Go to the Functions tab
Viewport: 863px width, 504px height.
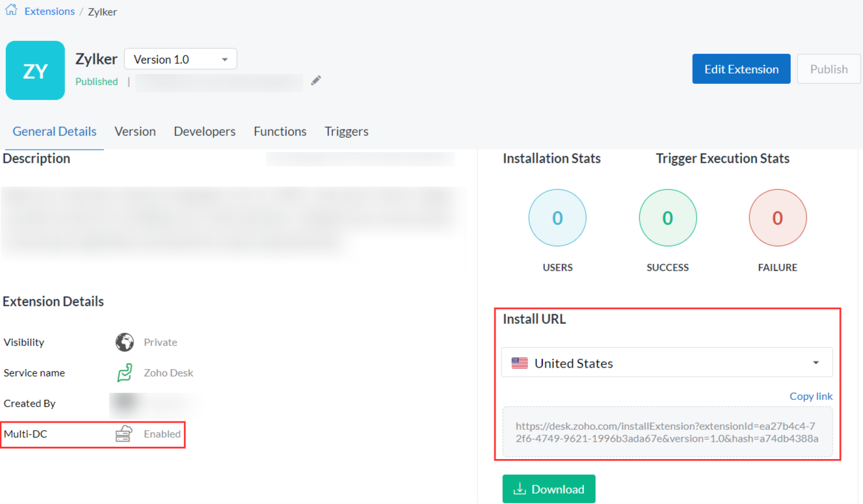pos(280,131)
